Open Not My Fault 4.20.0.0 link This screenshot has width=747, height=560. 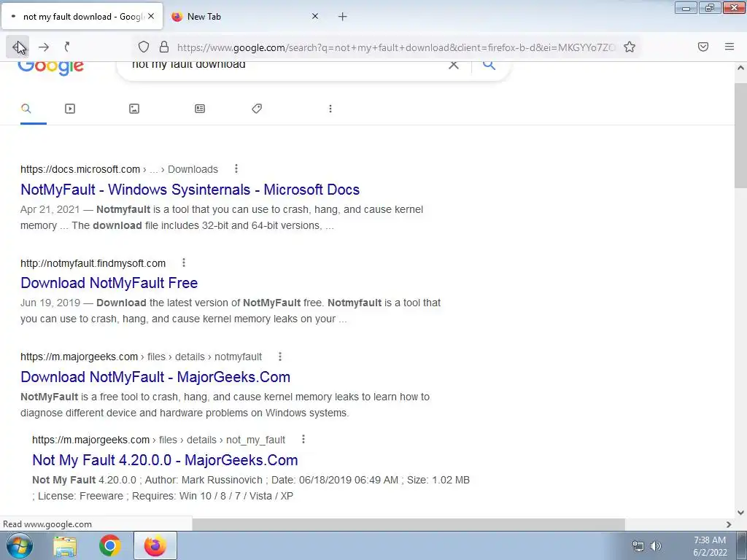pyautogui.click(x=165, y=460)
